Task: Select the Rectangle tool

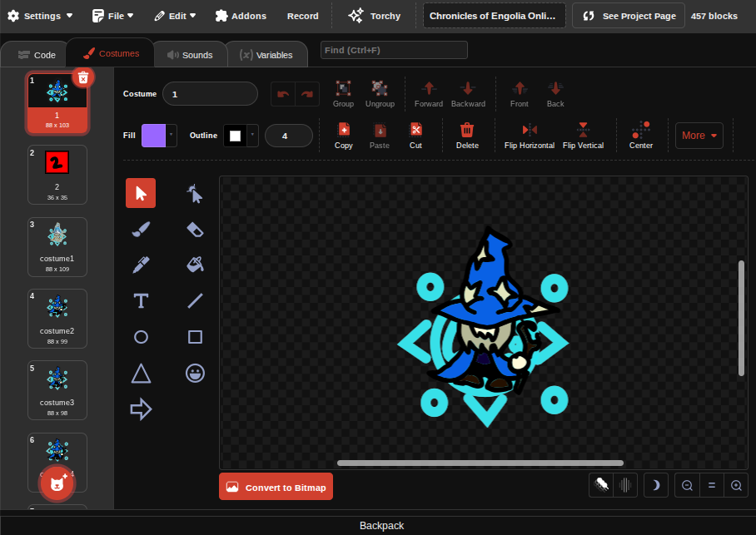Action: [195, 337]
